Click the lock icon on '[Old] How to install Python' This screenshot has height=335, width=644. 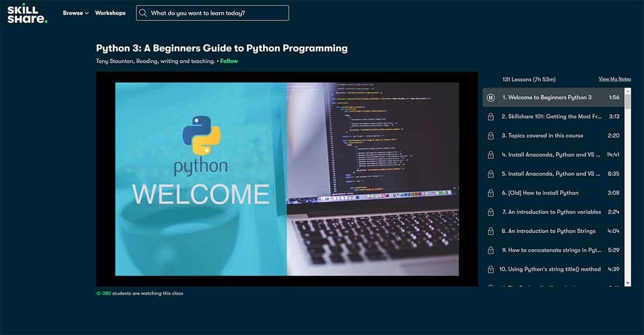tap(491, 192)
